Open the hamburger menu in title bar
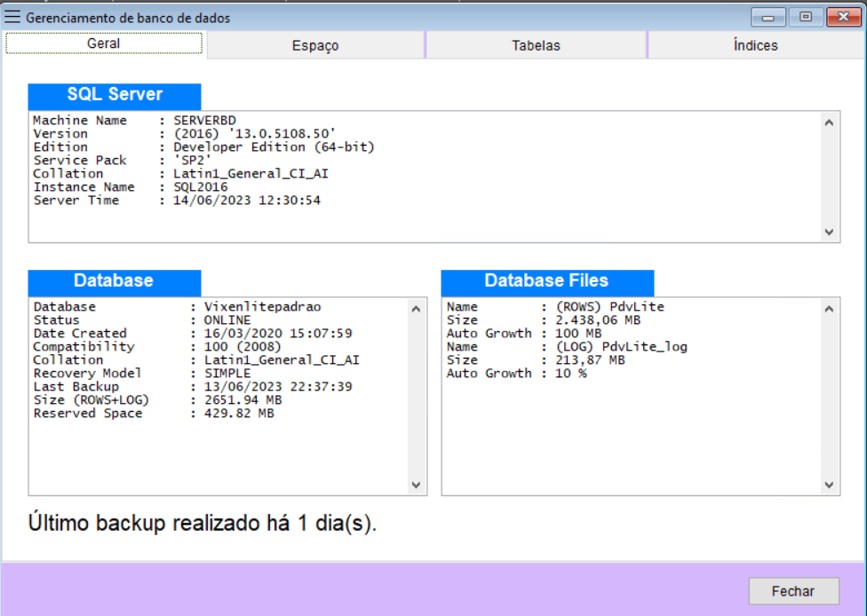The width and height of the screenshot is (867, 616). [x=12, y=17]
